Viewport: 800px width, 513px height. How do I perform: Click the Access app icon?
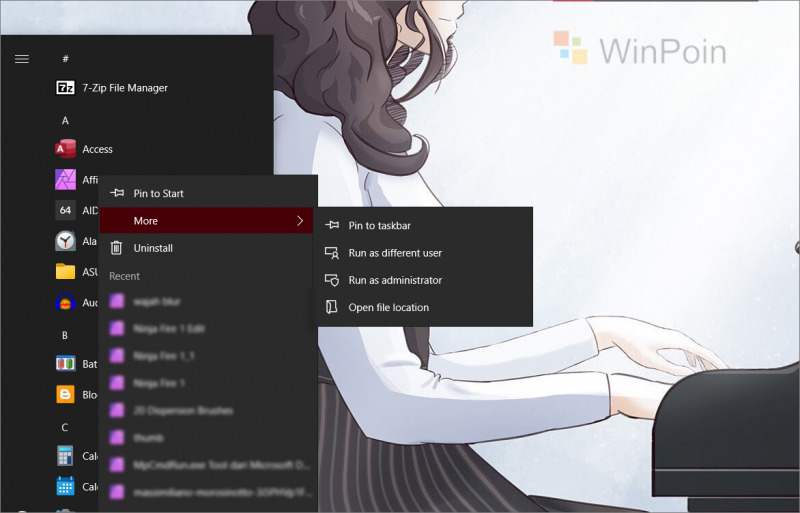click(65, 149)
